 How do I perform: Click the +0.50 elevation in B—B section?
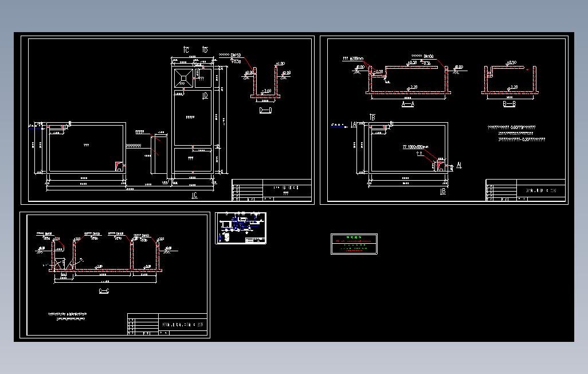(511, 63)
